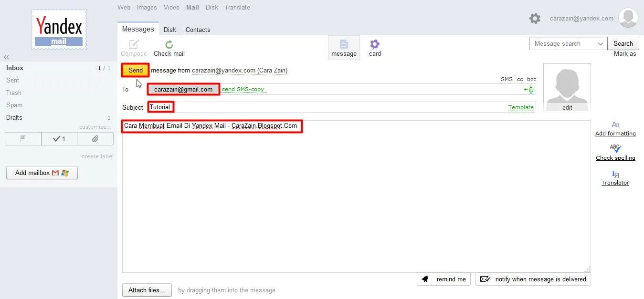The height and width of the screenshot is (299, 644).
Task: Click the Add mailbox button
Action: point(42,173)
